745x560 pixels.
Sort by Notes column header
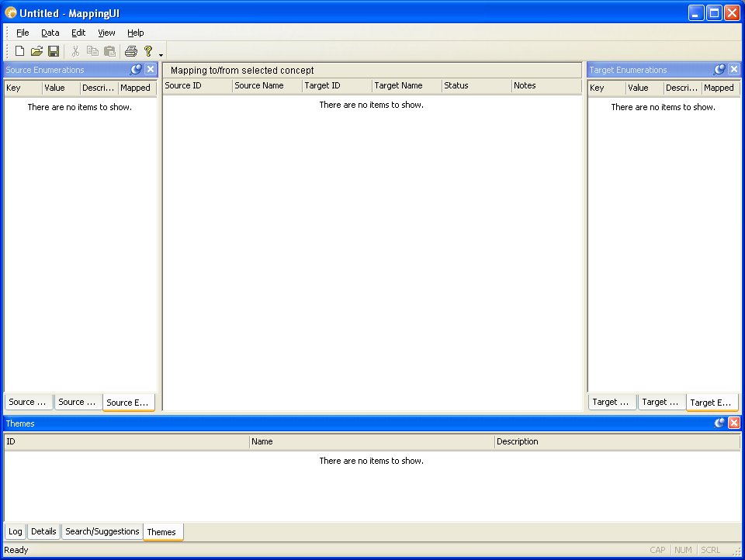(546, 85)
